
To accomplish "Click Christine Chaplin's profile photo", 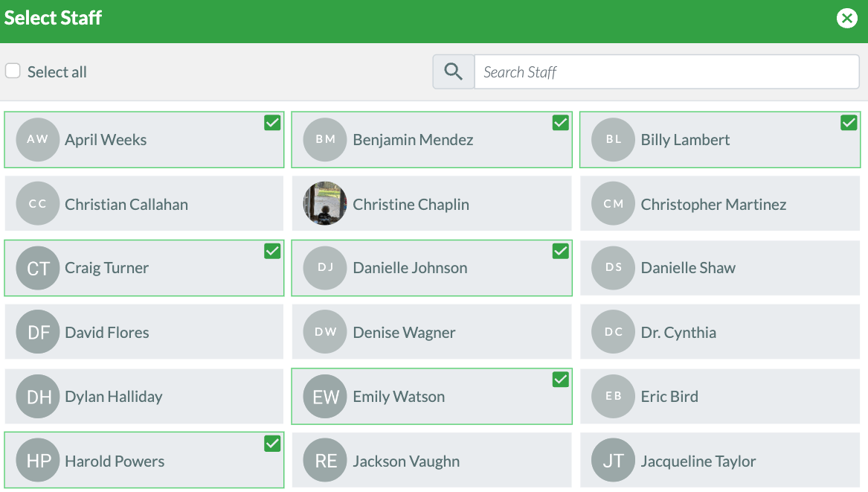I will pyautogui.click(x=325, y=203).
